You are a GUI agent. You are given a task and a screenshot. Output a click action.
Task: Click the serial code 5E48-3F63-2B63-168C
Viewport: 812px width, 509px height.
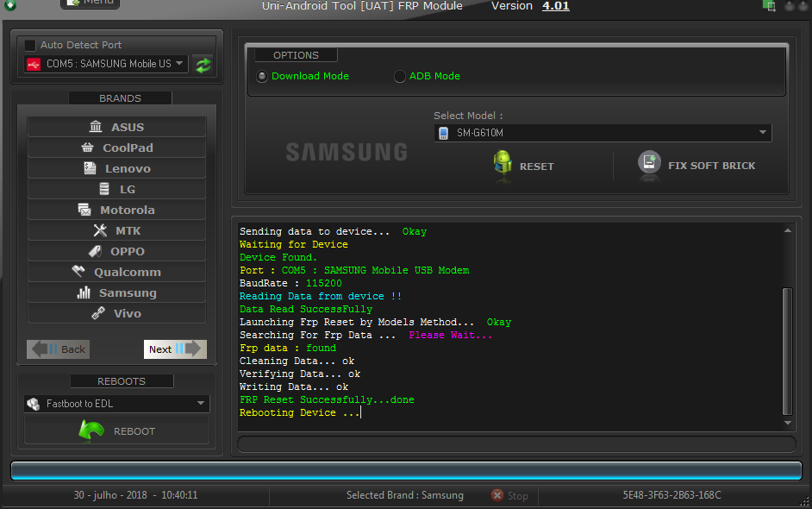coord(671,495)
